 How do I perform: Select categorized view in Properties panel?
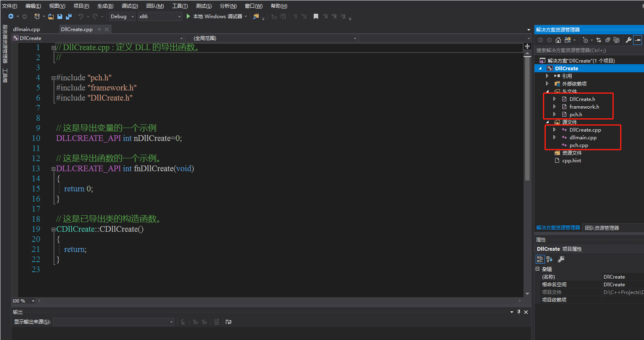point(540,259)
